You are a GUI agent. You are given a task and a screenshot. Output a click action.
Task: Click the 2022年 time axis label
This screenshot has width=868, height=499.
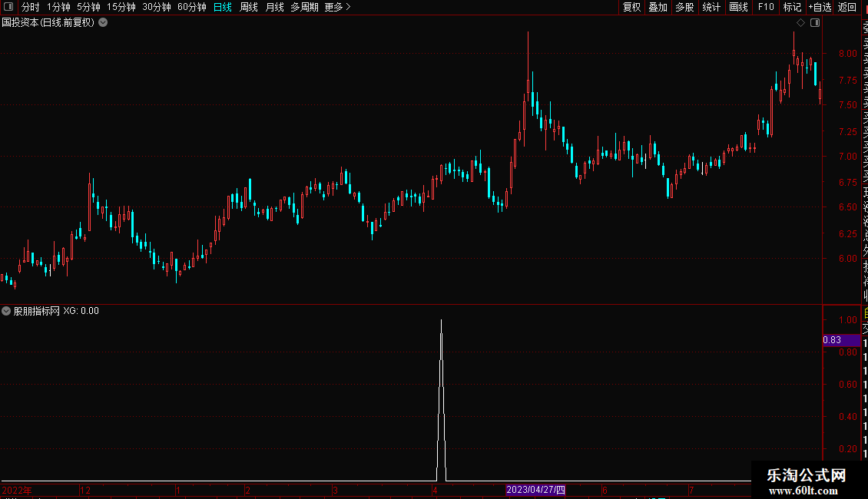(17, 490)
